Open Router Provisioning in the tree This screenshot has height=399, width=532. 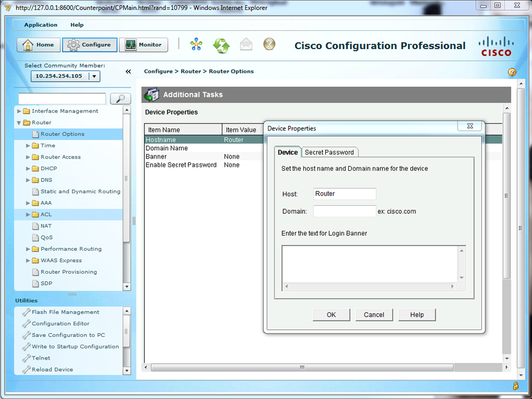pos(69,272)
